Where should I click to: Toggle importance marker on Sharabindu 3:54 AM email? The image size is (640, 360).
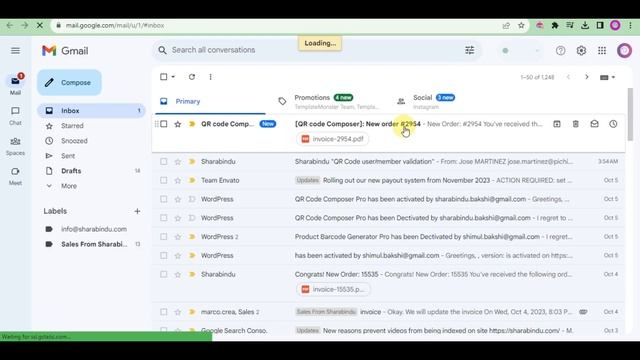192,161
